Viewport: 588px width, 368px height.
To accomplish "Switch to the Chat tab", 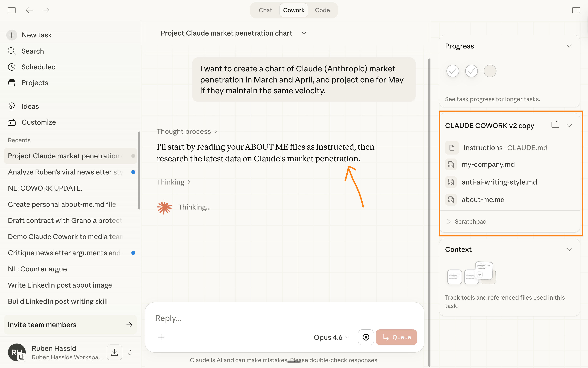I will click(265, 10).
